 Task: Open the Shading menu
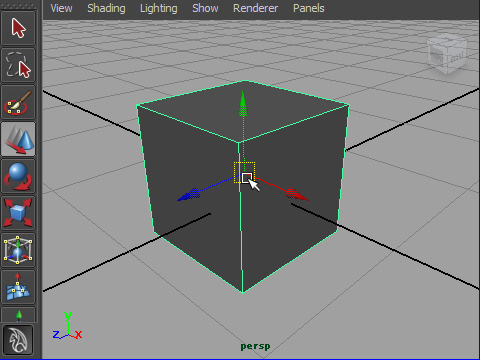[106, 8]
